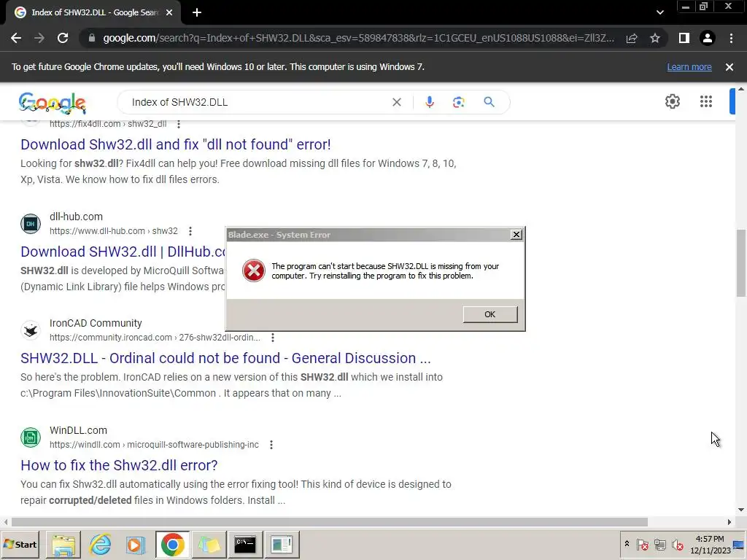Open Download Shw32.dll fix4dll result

(175, 144)
